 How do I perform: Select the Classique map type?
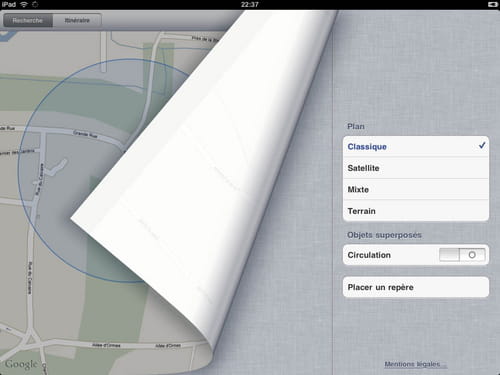point(416,146)
